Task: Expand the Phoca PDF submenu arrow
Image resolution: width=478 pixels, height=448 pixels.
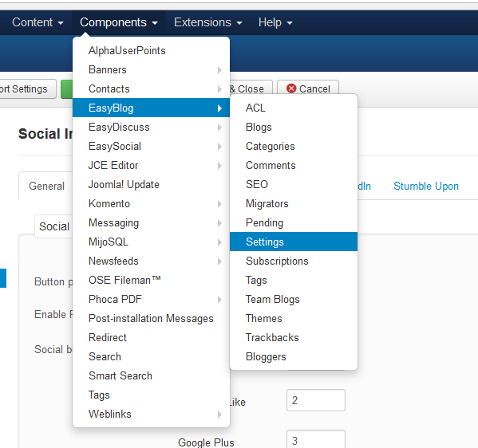Action: (x=219, y=300)
